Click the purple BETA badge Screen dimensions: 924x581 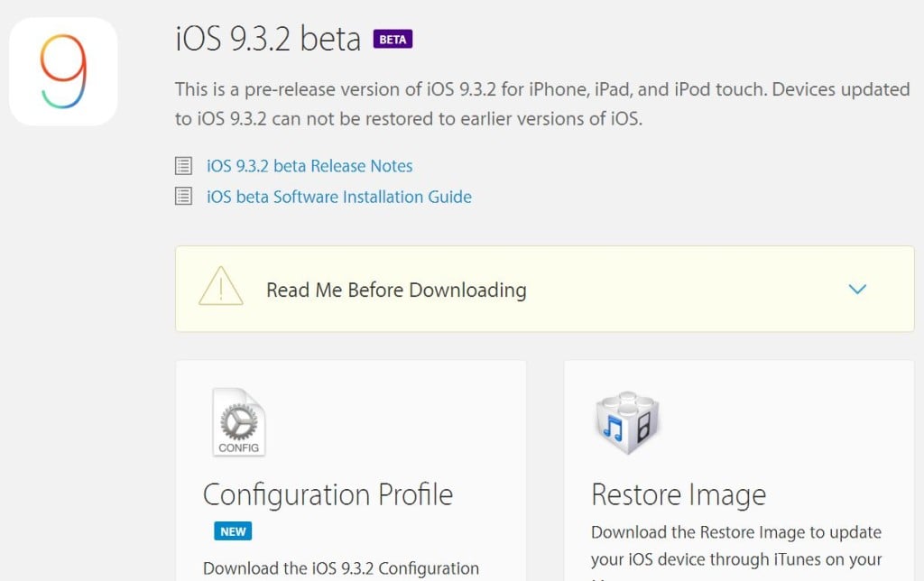pos(393,39)
